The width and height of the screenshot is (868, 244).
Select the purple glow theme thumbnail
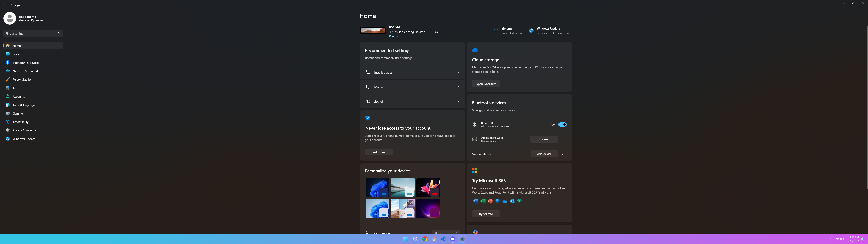(x=428, y=209)
